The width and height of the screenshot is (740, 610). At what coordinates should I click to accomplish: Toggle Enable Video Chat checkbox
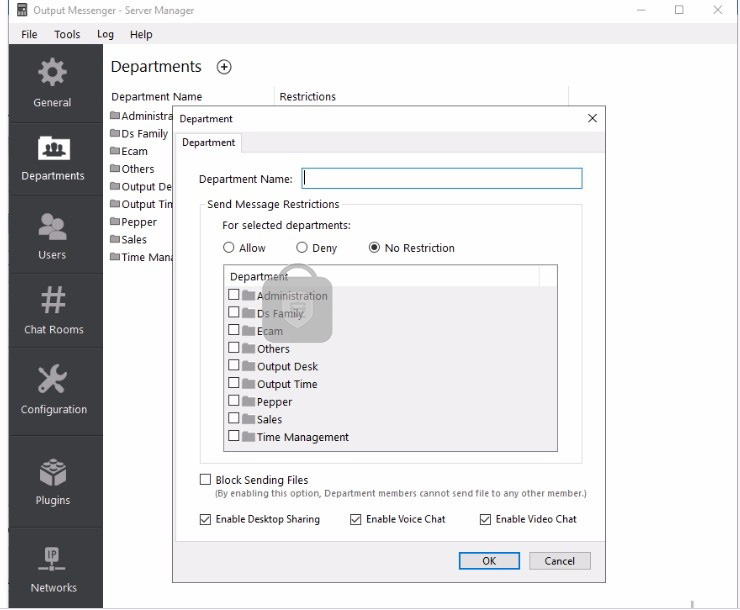tap(485, 519)
